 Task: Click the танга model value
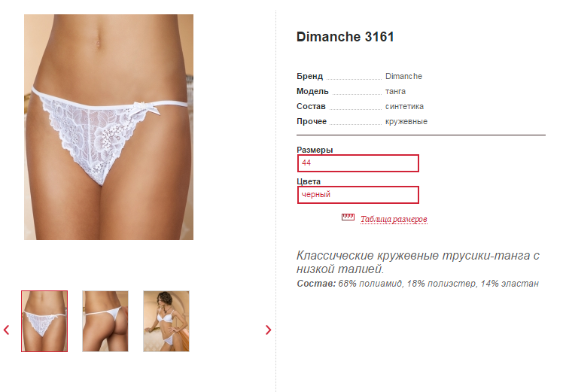[x=395, y=91]
